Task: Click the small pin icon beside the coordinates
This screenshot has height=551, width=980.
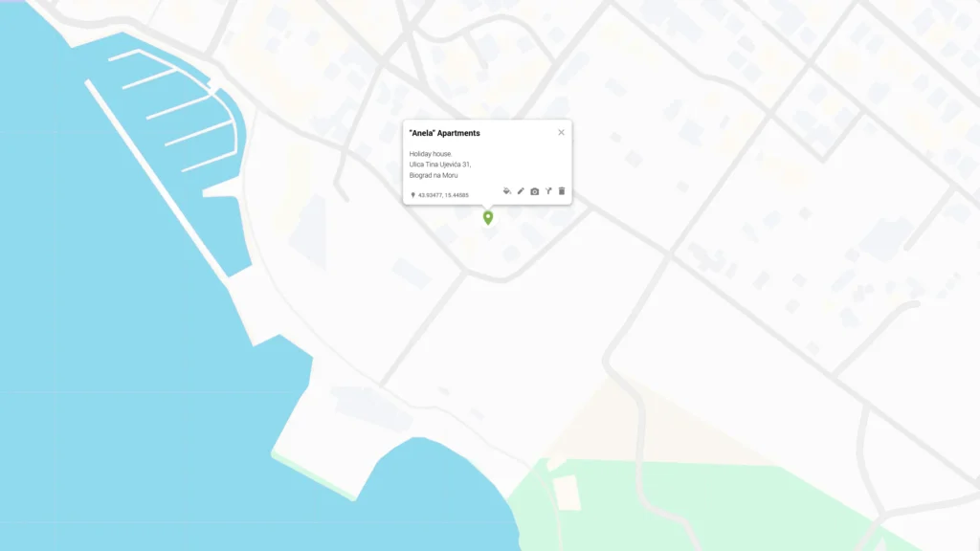Action: click(x=412, y=195)
